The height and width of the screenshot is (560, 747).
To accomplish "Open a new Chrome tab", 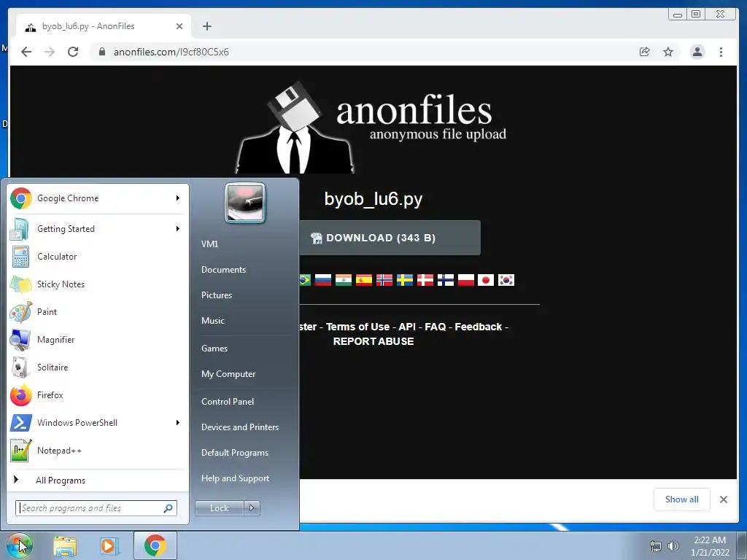I will point(206,26).
